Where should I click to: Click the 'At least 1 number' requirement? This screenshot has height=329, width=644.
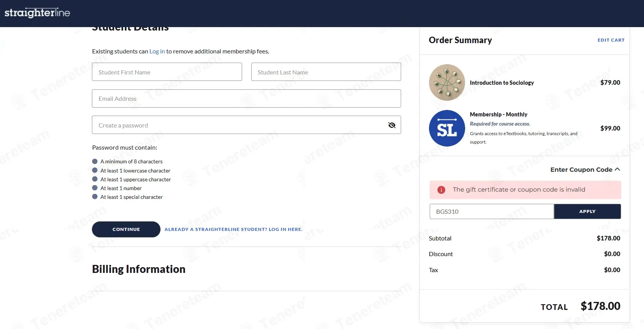click(121, 188)
